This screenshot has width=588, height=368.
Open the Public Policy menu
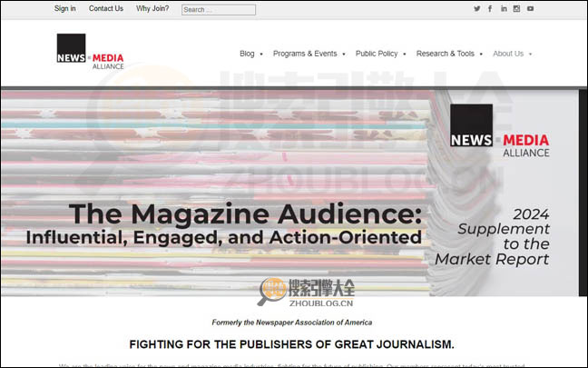tap(377, 54)
